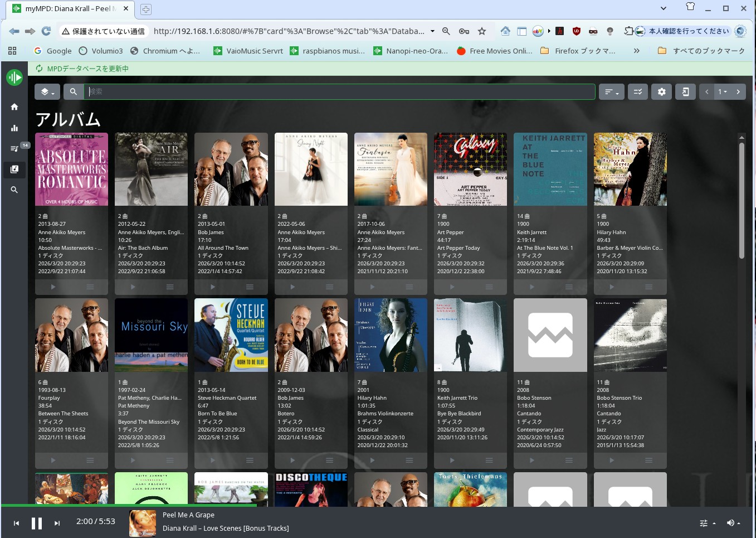The width and height of the screenshot is (756, 538).
Task: Open the album view settings gear
Action: pyautogui.click(x=661, y=92)
